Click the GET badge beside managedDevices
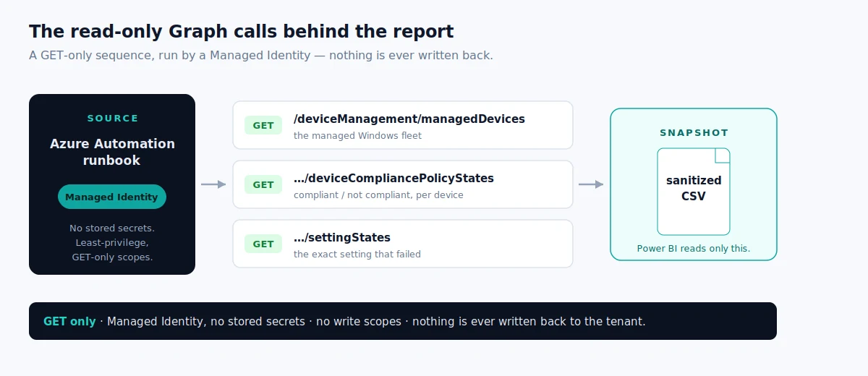 (263, 125)
